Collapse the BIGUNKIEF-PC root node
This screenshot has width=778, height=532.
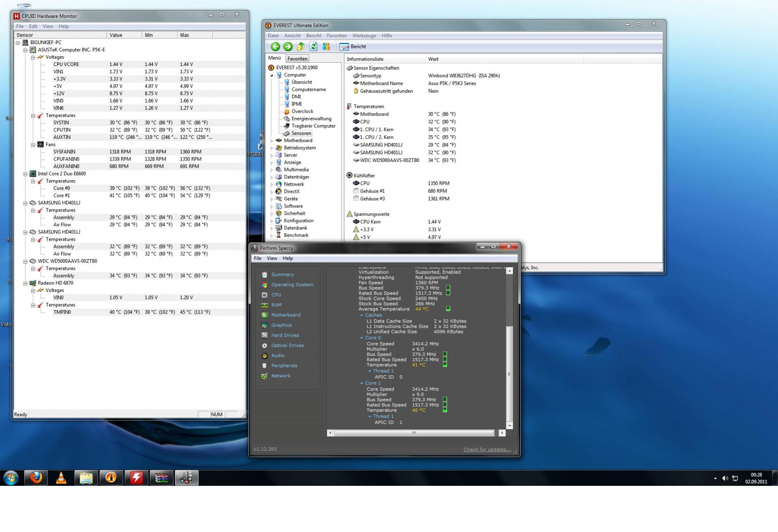coord(18,43)
